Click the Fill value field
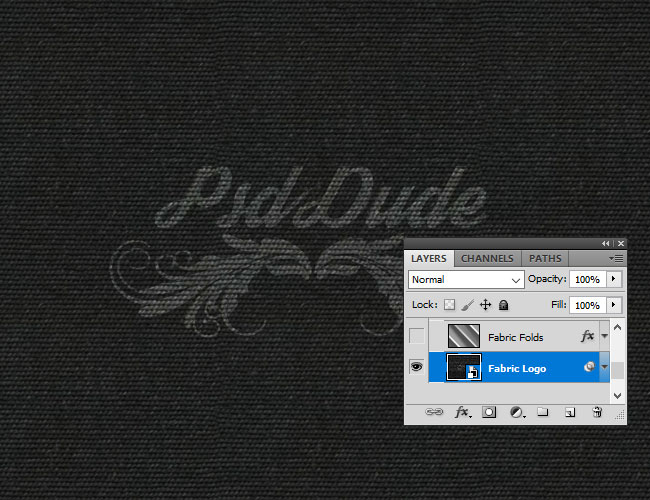 pyautogui.click(x=587, y=306)
